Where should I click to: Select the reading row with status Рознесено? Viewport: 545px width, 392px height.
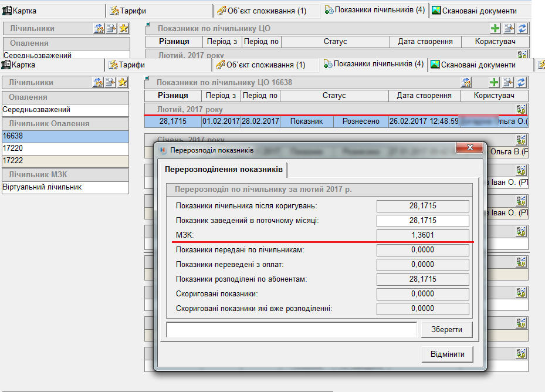tap(336, 121)
